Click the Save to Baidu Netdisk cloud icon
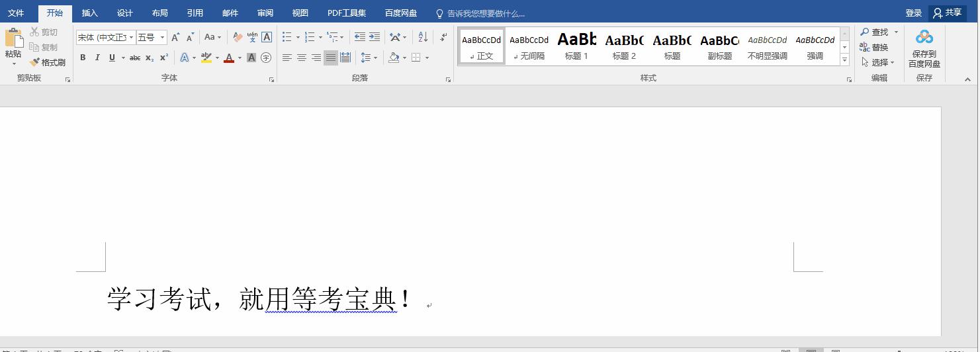Screen dimensions: 980x352 pyautogui.click(x=924, y=37)
